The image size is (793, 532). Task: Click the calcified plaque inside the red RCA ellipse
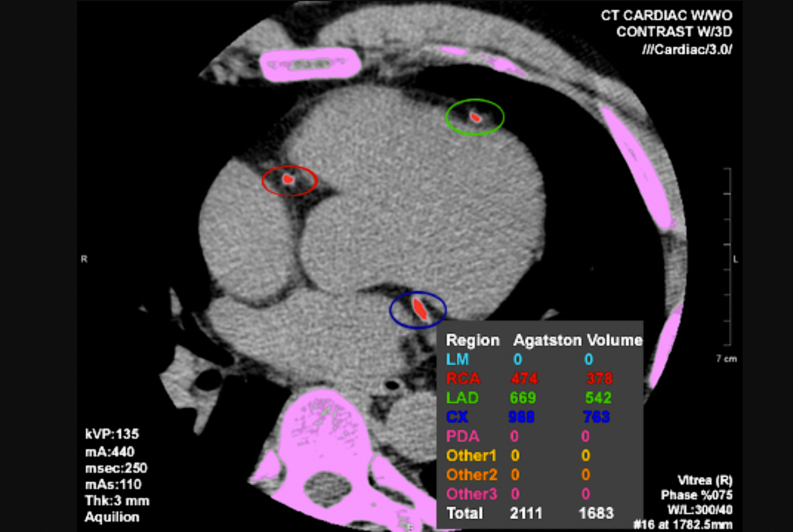point(288,179)
